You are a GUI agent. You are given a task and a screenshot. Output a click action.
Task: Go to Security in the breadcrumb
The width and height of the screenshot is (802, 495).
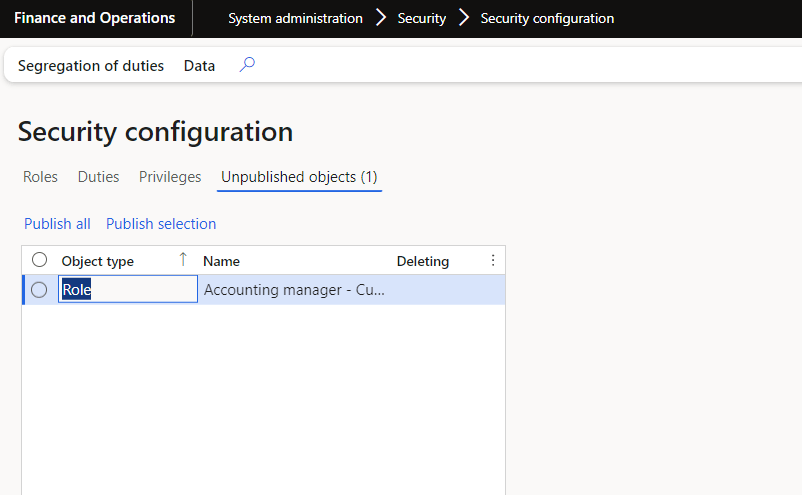coord(422,18)
